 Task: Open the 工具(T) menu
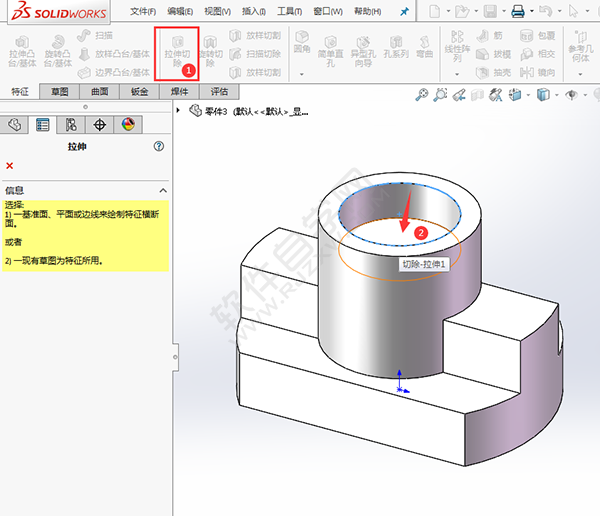point(290,11)
